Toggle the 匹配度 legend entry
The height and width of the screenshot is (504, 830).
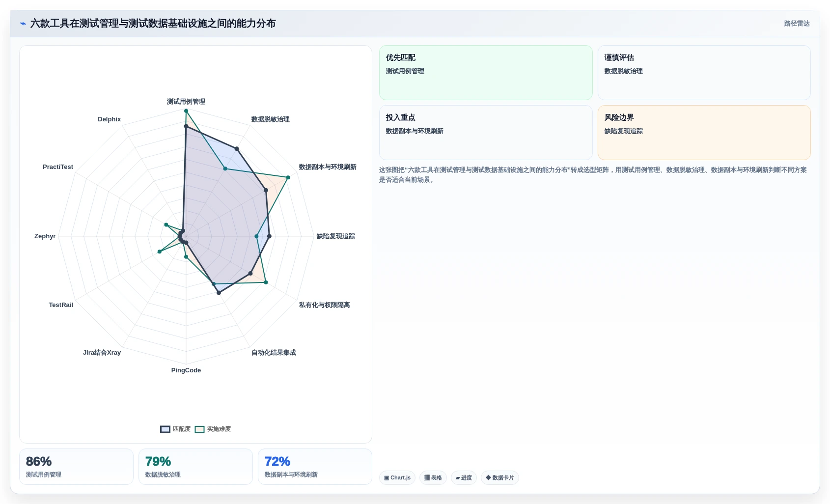175,429
